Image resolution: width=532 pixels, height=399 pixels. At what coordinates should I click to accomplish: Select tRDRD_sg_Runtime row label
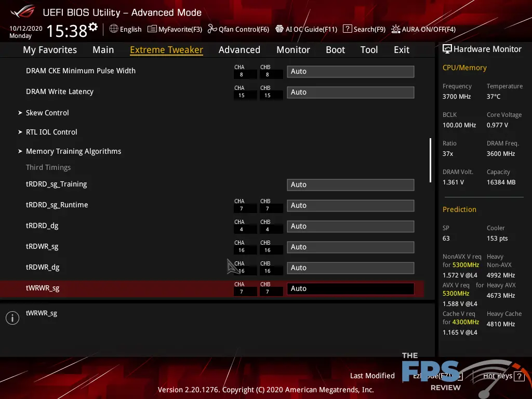pyautogui.click(x=57, y=205)
